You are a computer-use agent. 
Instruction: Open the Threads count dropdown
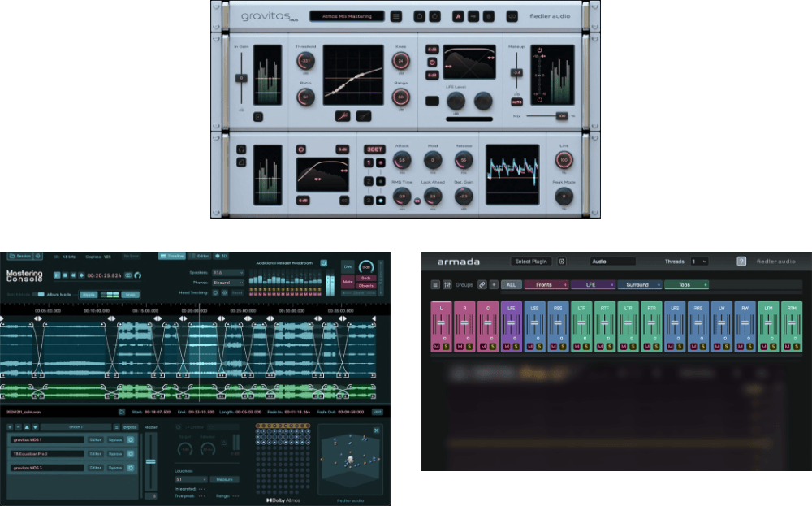pyautogui.click(x=699, y=262)
